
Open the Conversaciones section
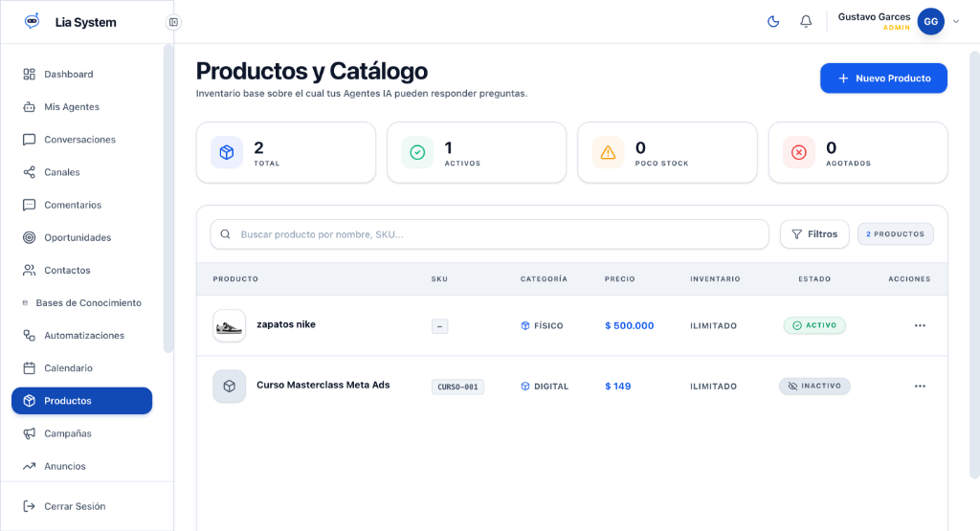(x=82, y=140)
